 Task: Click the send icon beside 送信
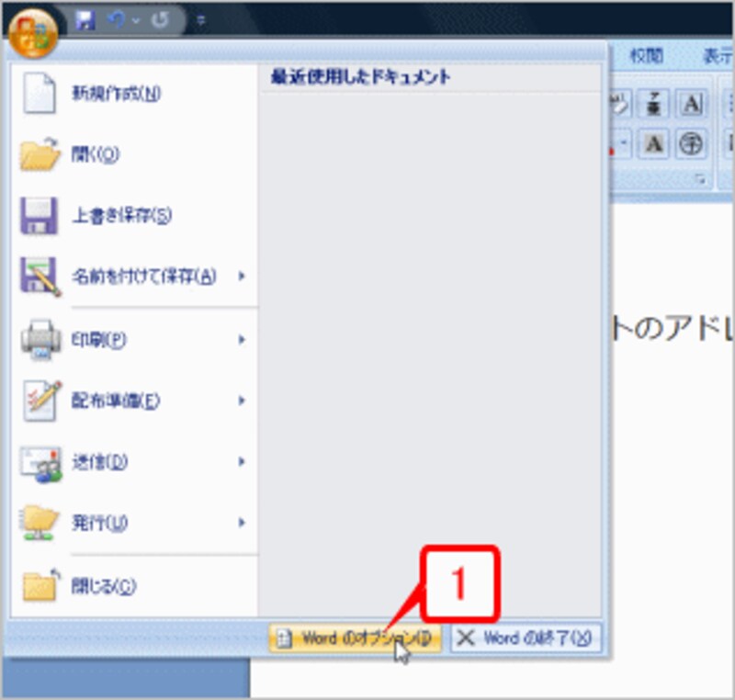(x=40, y=463)
